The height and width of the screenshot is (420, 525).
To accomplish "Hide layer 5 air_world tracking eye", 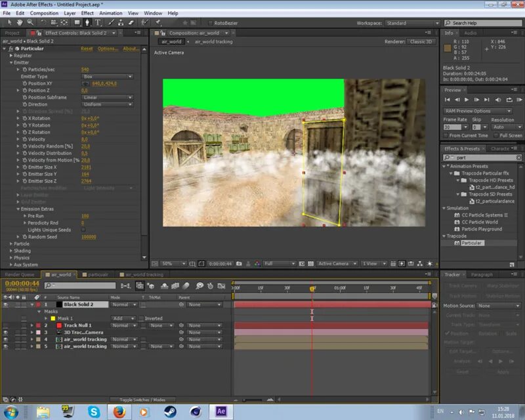I will pyautogui.click(x=5, y=346).
